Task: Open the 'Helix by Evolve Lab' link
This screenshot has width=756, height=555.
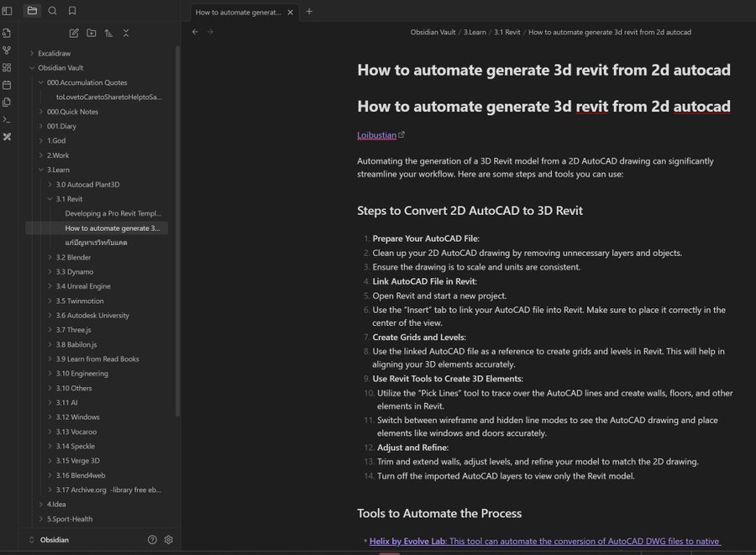Action: point(545,541)
